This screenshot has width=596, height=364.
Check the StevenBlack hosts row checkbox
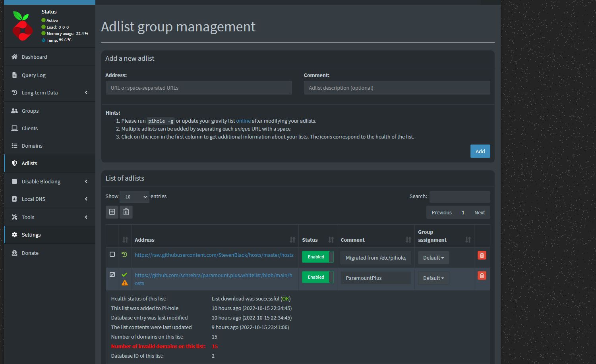(112, 254)
